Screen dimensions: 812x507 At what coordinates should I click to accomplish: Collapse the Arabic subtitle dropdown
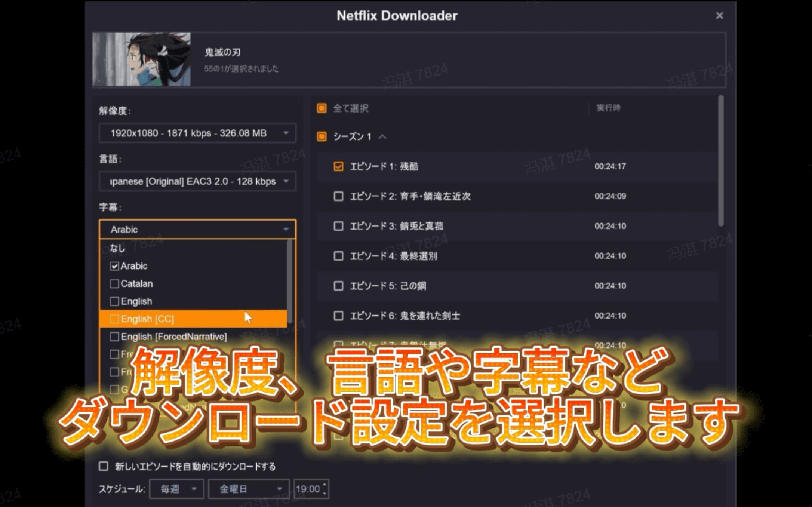click(286, 229)
